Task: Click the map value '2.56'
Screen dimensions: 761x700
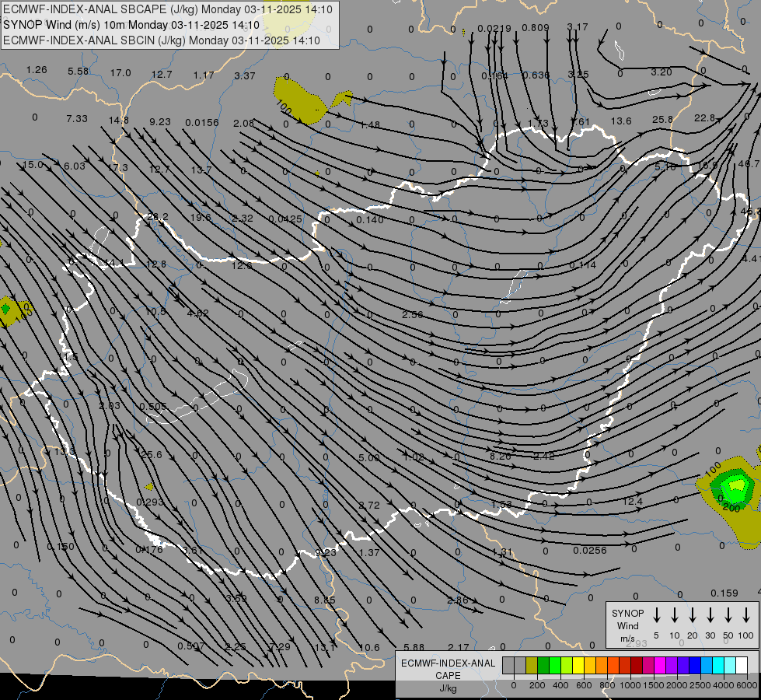Action: coord(413,315)
